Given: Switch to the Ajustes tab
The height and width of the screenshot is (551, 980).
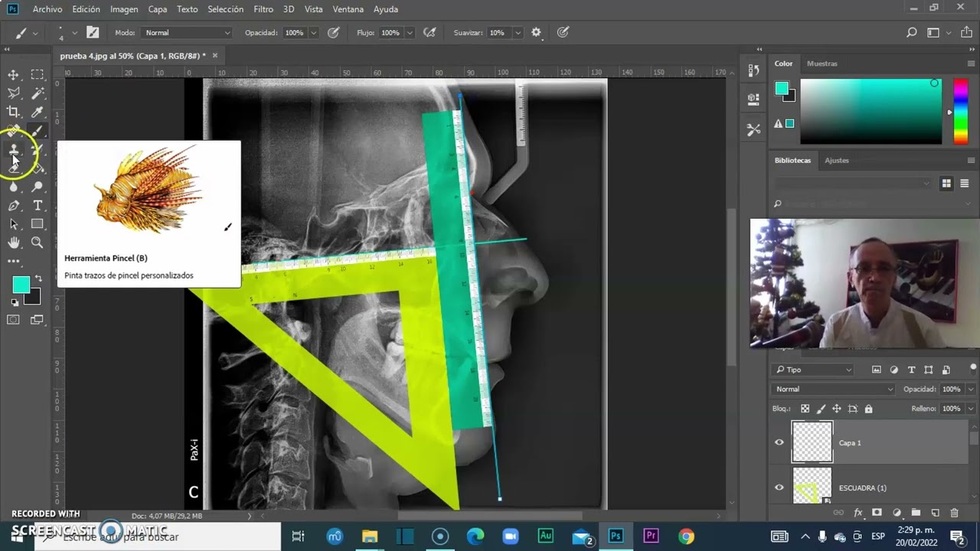Looking at the screenshot, I should [x=837, y=160].
